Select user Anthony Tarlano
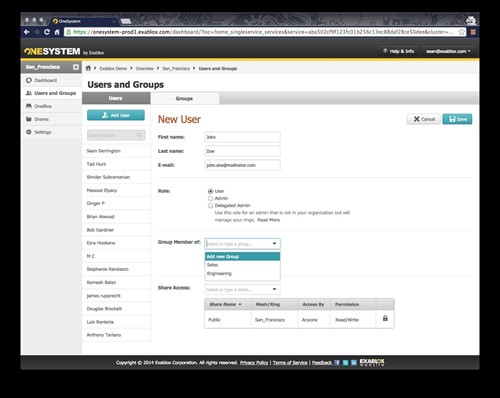This screenshot has height=398, width=500. 116,335
